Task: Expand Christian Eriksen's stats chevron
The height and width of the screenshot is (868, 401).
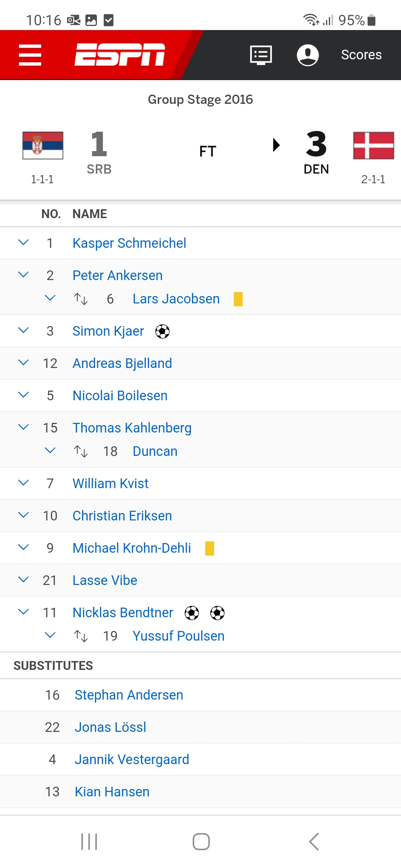Action: tap(23, 515)
